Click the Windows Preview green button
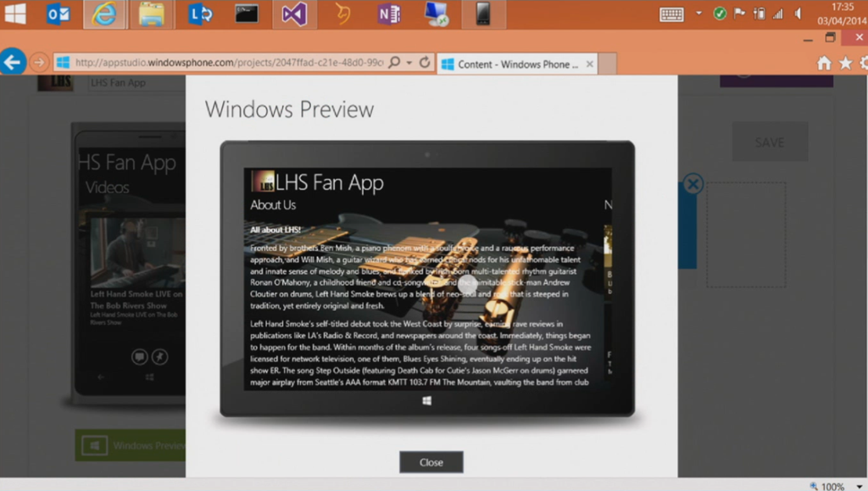The image size is (868, 491). pyautogui.click(x=131, y=445)
